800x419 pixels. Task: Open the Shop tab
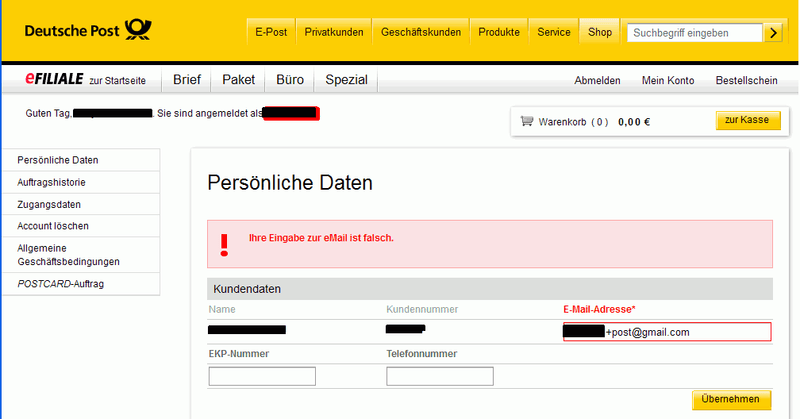[599, 32]
